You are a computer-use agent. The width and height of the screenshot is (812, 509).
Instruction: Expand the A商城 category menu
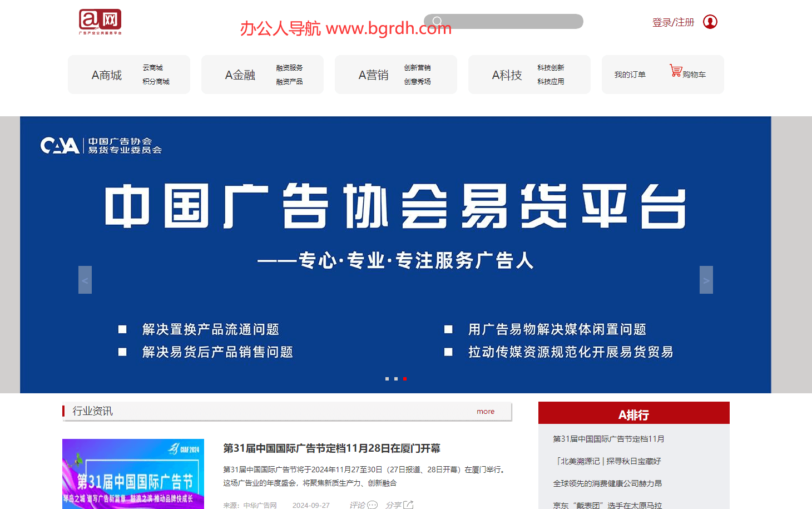tap(107, 75)
